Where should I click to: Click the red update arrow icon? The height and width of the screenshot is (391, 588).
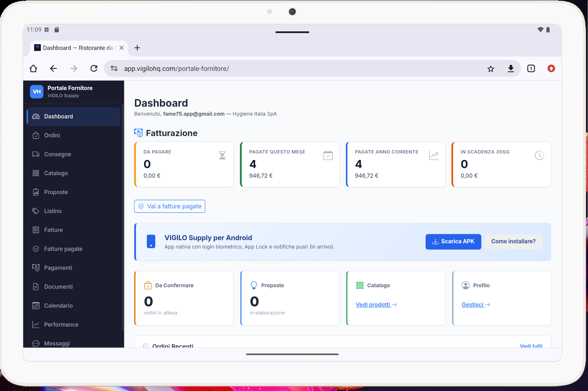pyautogui.click(x=551, y=69)
